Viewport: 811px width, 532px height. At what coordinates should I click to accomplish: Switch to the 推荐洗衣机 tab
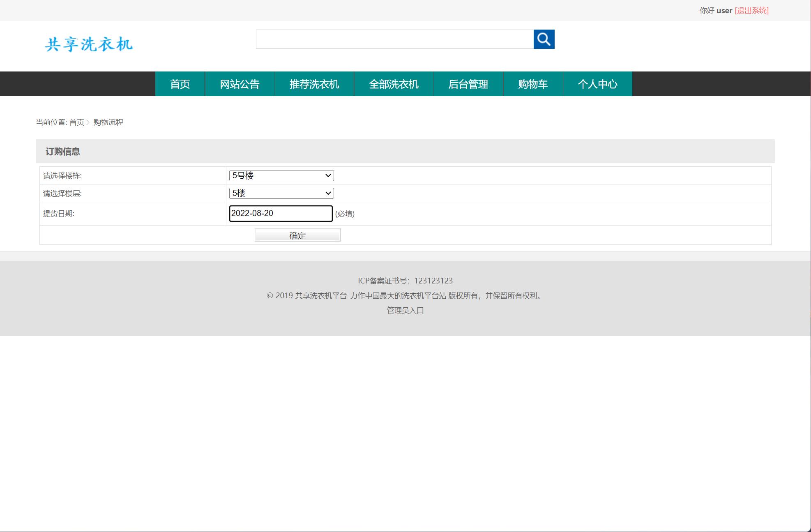[314, 84]
